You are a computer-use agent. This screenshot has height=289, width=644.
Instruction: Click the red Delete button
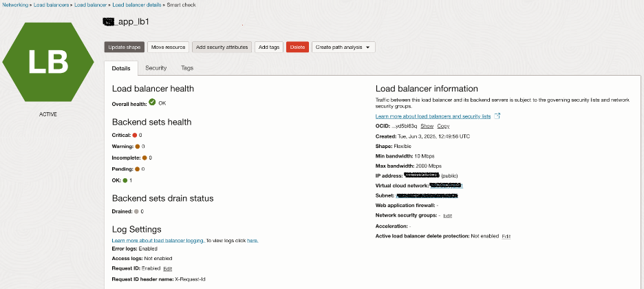pos(297,47)
